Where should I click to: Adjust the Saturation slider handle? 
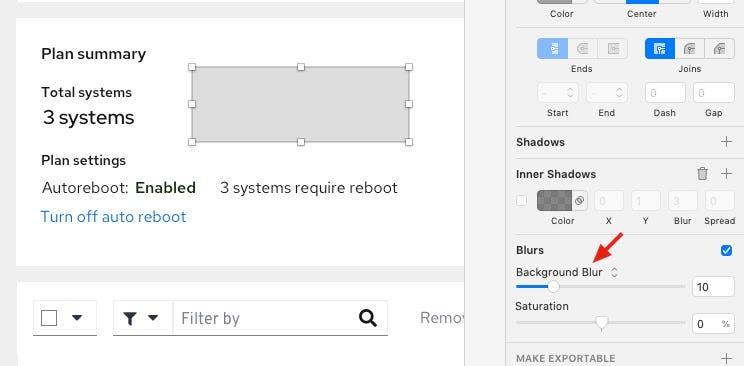click(601, 323)
